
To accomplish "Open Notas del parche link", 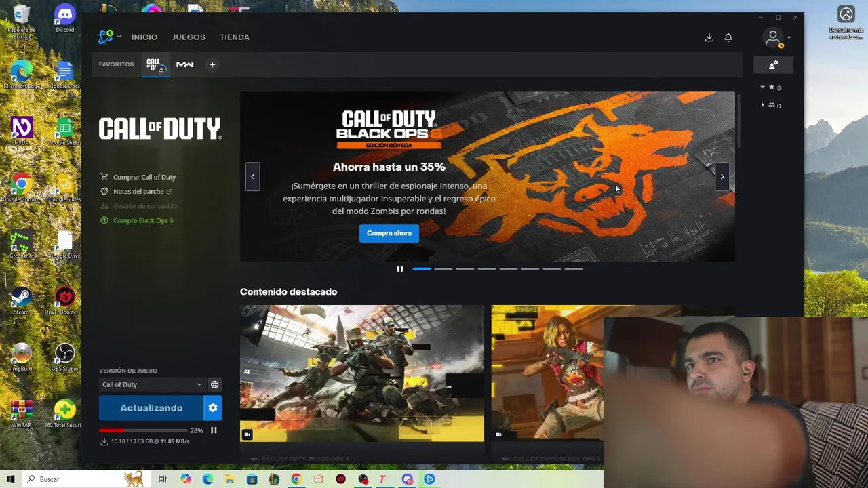I will coord(138,191).
